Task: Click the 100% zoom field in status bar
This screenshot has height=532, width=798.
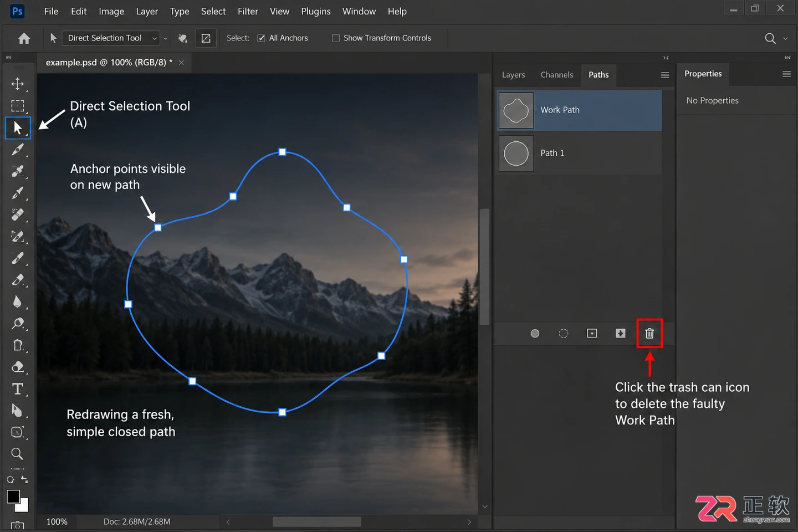Action: coord(57,522)
